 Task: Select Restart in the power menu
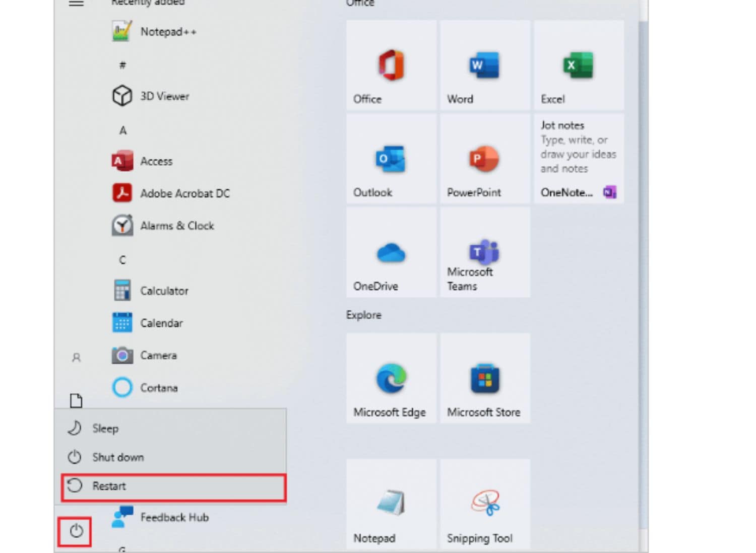[x=173, y=487]
